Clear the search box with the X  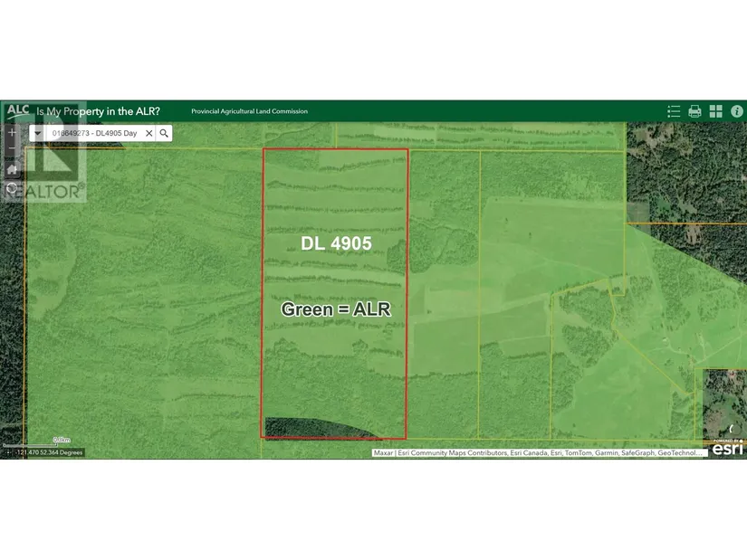(x=148, y=133)
